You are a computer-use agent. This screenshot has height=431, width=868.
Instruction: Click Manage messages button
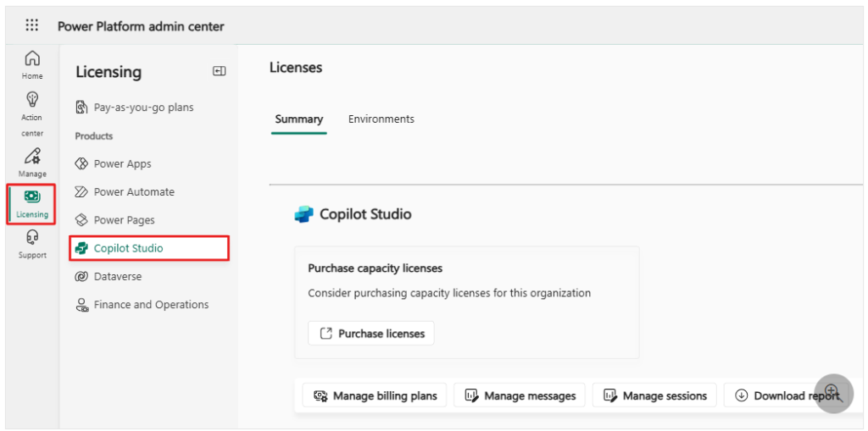(519, 395)
